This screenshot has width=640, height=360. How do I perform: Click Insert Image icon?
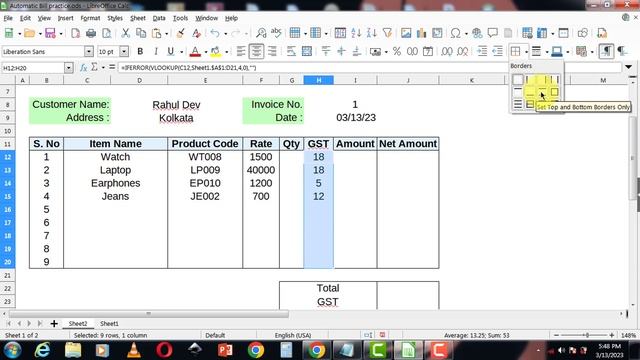point(406,33)
